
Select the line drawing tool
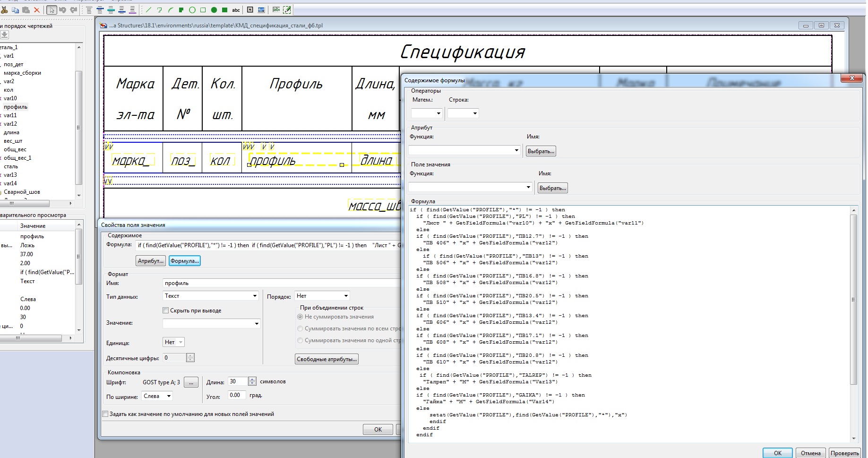pos(148,10)
